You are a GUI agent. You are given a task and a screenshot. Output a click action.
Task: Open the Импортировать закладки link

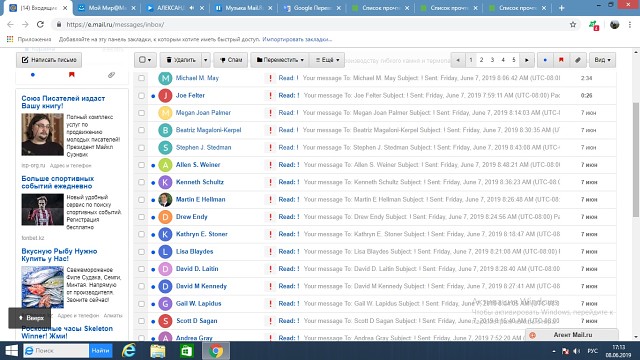297,40
